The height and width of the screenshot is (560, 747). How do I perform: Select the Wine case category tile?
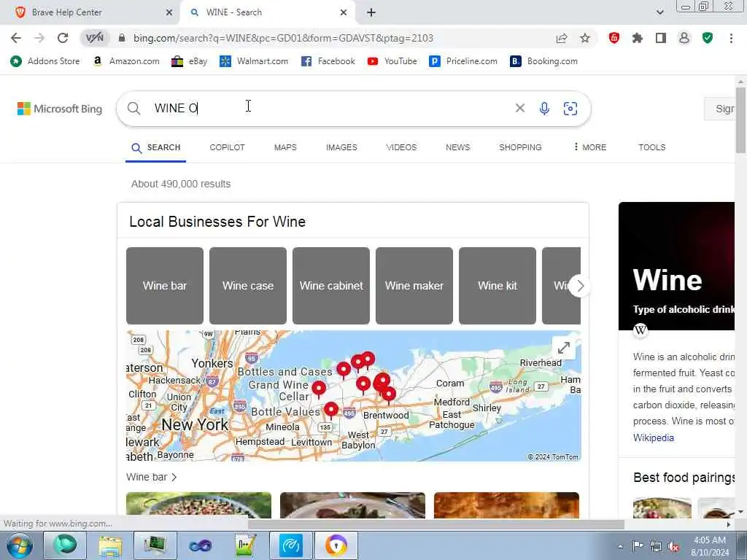[248, 286]
